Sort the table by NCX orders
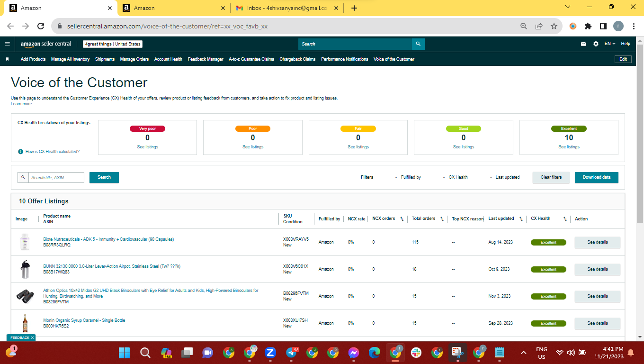The image size is (644, 364). pyautogui.click(x=402, y=219)
